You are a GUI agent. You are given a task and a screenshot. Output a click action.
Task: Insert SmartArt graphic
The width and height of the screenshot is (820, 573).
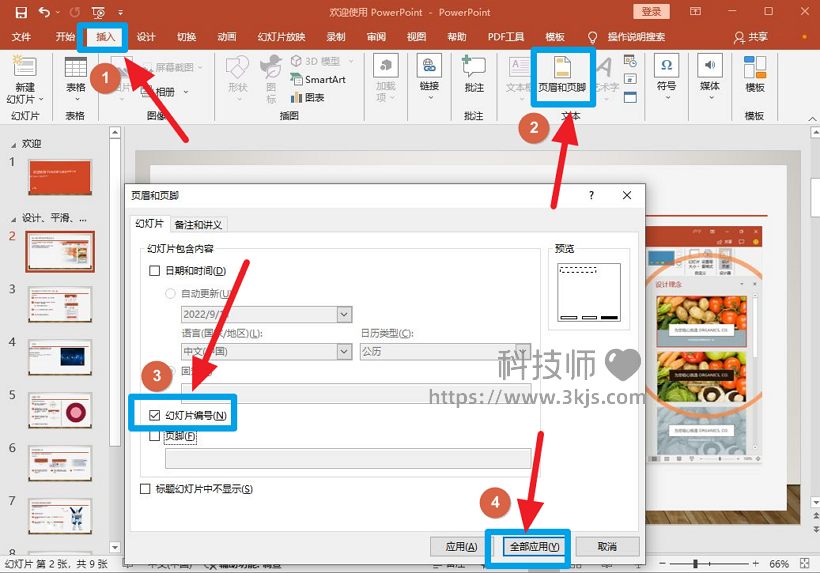318,79
